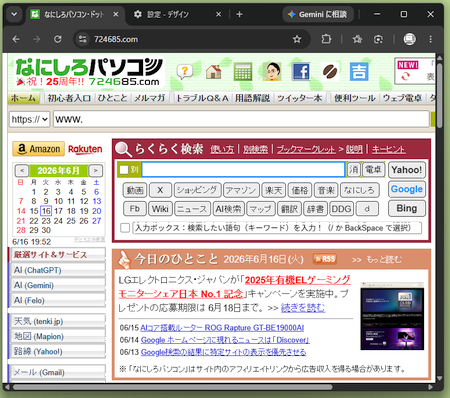Click the monitor campaign thumbnail image
450x398 pixels.
392,316
